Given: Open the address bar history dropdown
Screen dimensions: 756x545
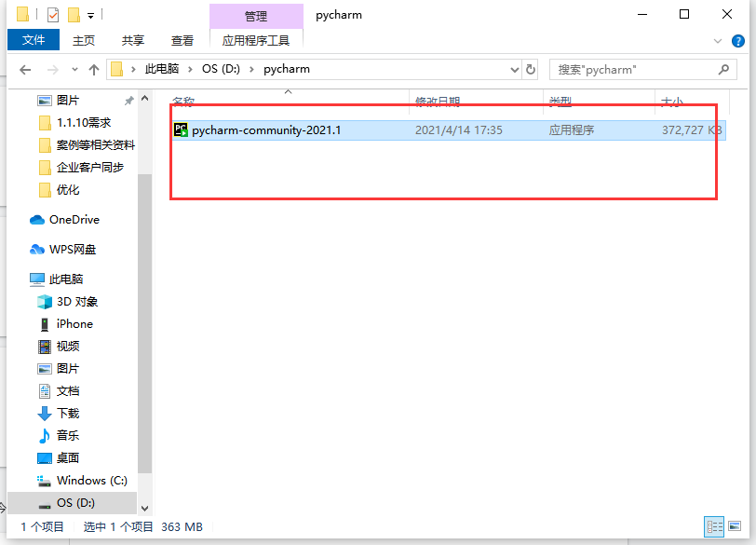Looking at the screenshot, I should coord(515,70).
